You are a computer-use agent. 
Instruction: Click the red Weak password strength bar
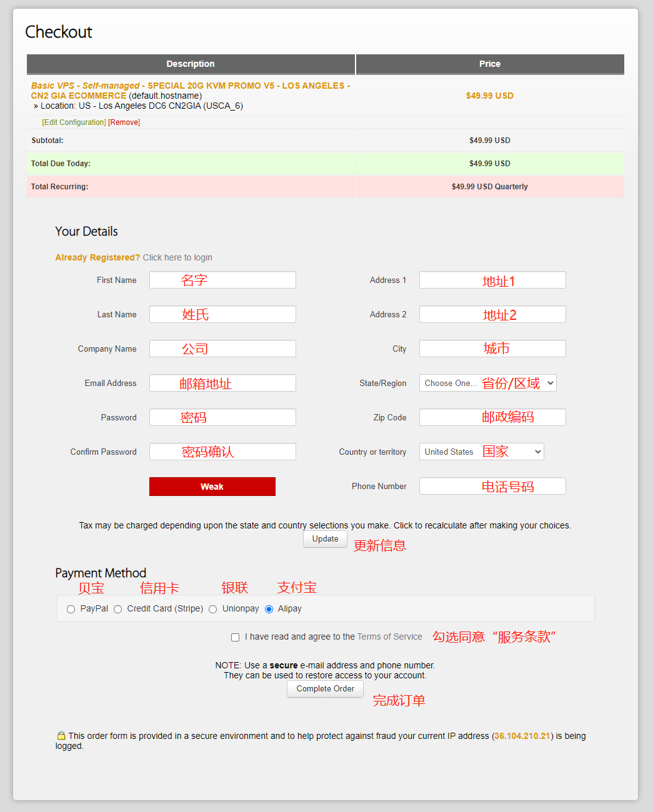click(x=212, y=487)
